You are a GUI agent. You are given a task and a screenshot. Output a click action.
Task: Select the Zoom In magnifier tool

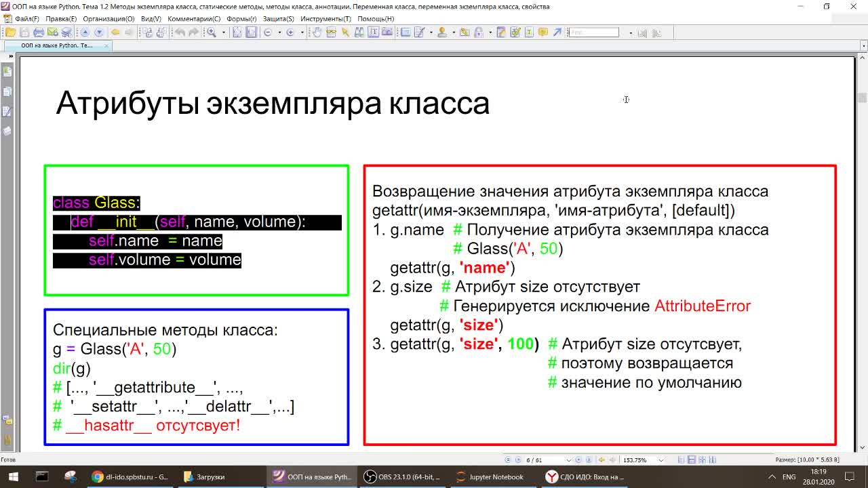click(212, 32)
